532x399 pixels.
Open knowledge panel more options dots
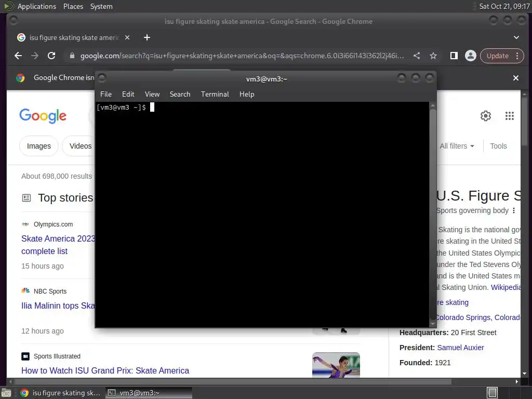coord(514,210)
